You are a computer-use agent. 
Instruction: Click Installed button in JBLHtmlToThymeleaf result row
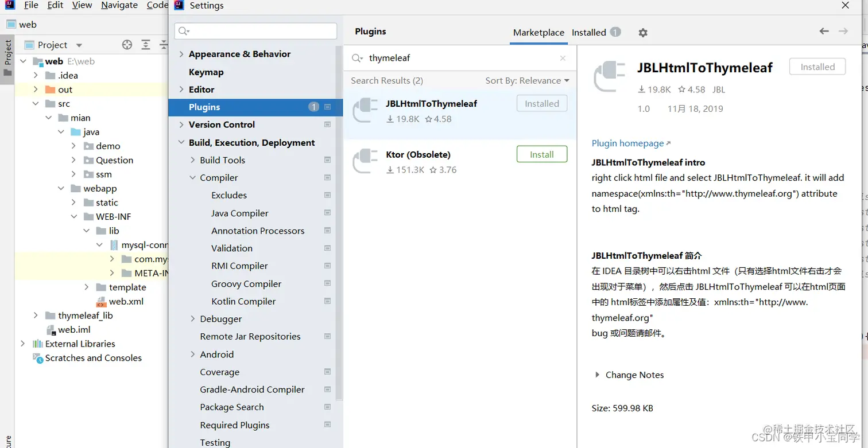pyautogui.click(x=542, y=103)
